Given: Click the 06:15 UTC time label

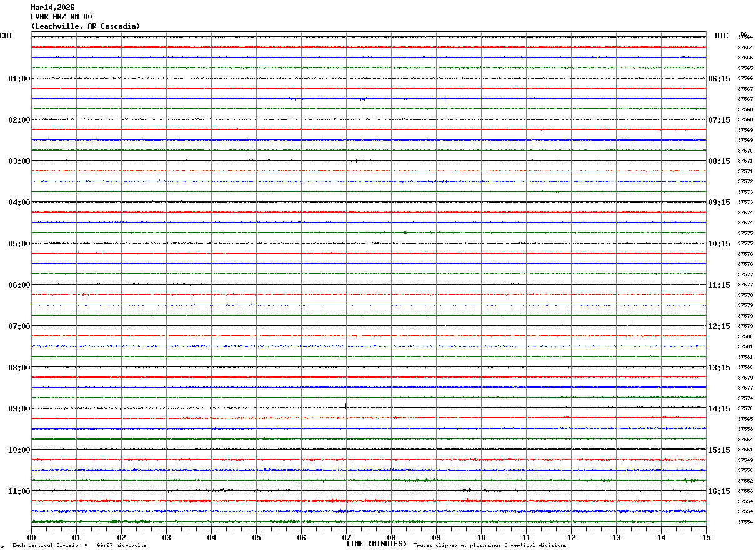Looking at the screenshot, I should [719, 79].
